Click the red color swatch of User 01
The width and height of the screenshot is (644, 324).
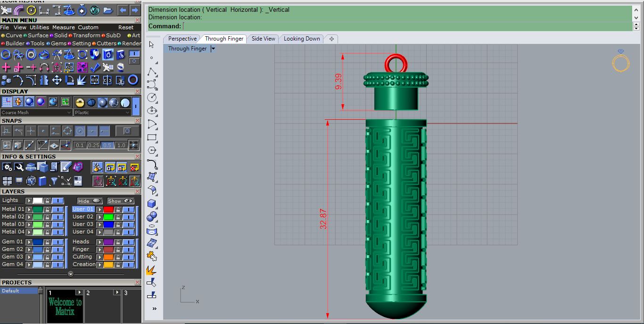pyautogui.click(x=108, y=209)
